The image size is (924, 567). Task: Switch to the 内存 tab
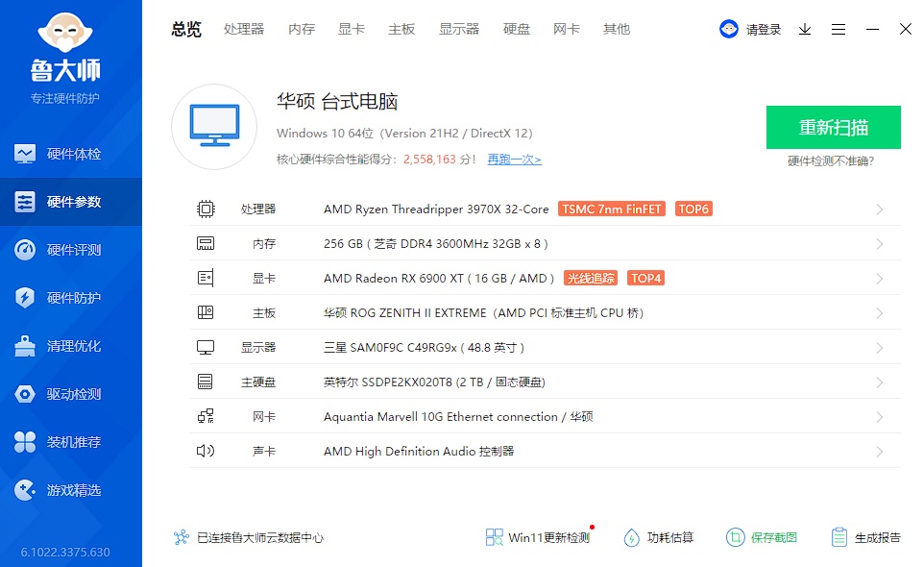pyautogui.click(x=302, y=29)
